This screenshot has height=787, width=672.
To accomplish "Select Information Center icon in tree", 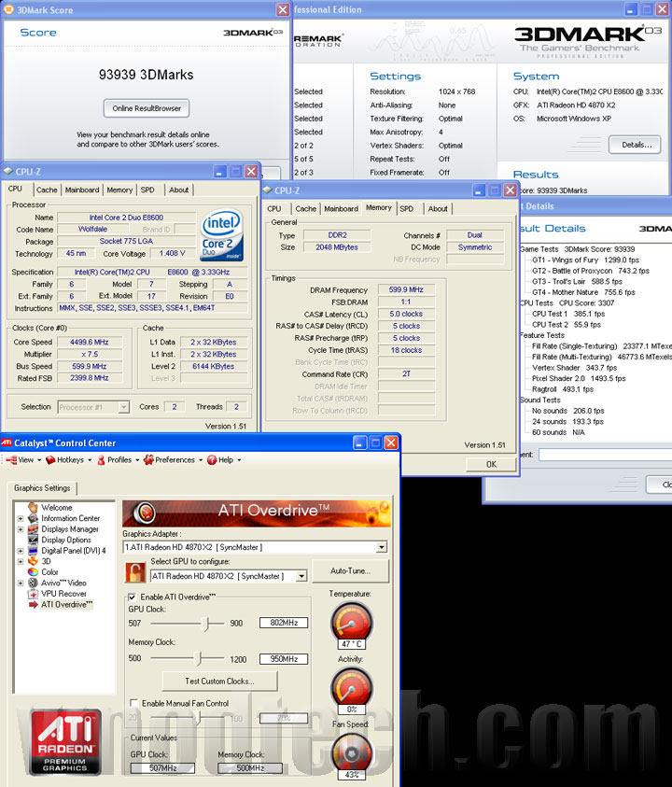I will [x=33, y=518].
